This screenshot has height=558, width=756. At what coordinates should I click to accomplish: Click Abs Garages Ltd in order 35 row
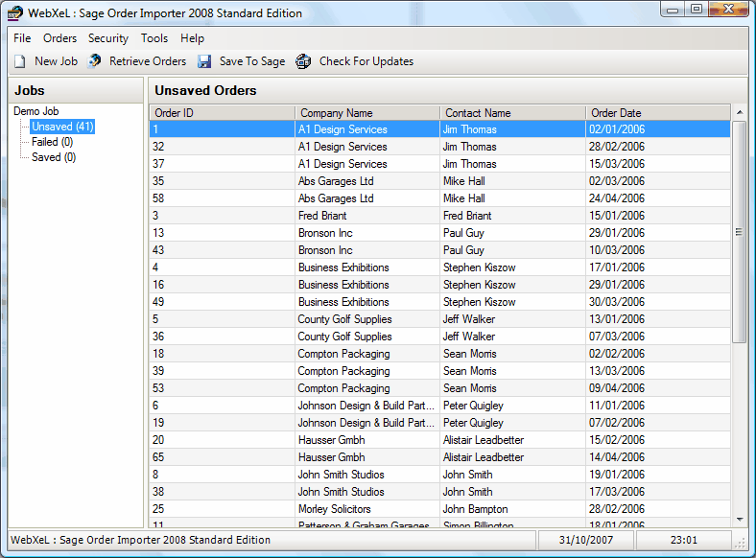336,181
